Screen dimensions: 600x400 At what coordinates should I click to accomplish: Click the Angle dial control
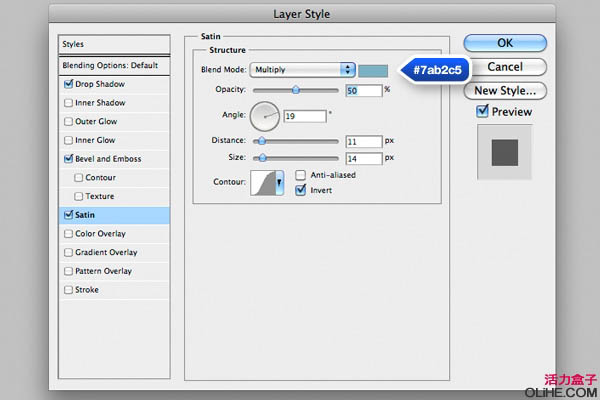click(x=264, y=117)
